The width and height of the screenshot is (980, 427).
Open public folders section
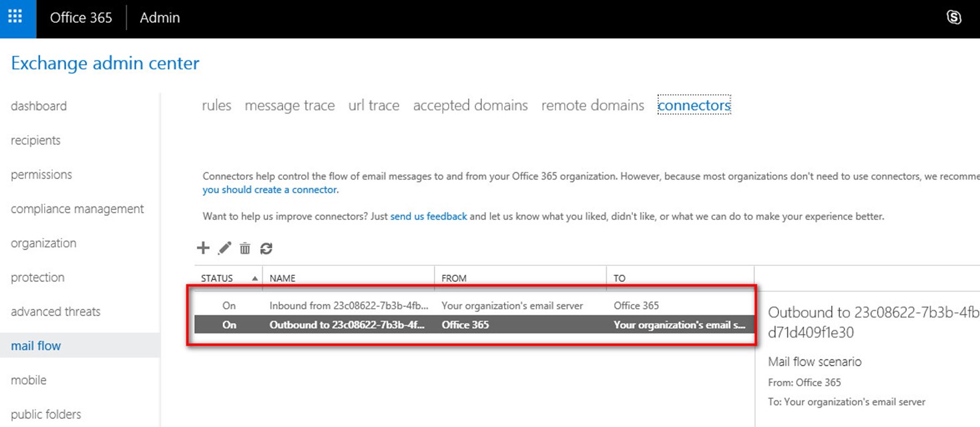46,414
